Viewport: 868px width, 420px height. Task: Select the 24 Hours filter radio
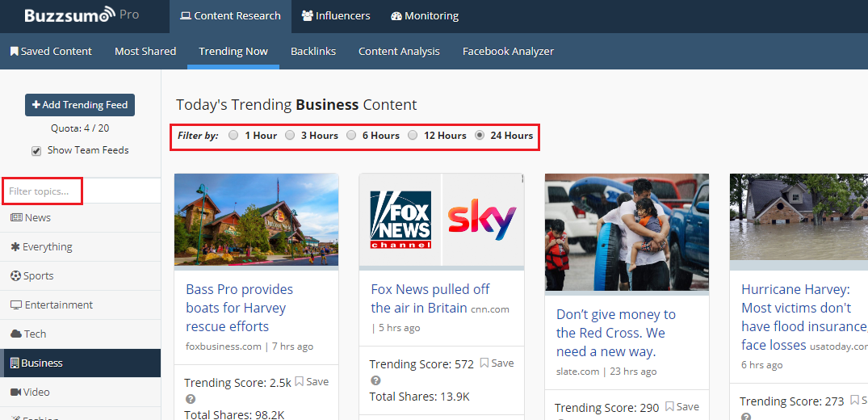pos(480,135)
